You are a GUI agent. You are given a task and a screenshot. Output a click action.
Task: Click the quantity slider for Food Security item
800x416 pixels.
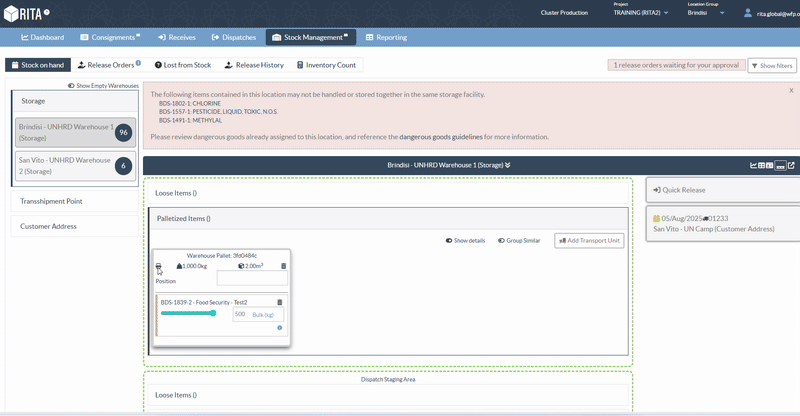point(188,313)
